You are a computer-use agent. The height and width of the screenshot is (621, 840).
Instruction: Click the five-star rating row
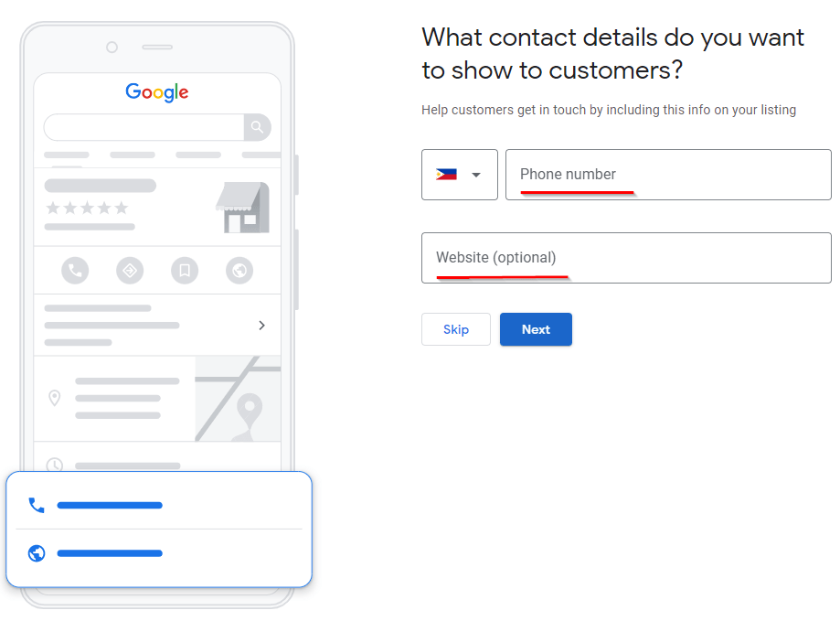[88, 208]
